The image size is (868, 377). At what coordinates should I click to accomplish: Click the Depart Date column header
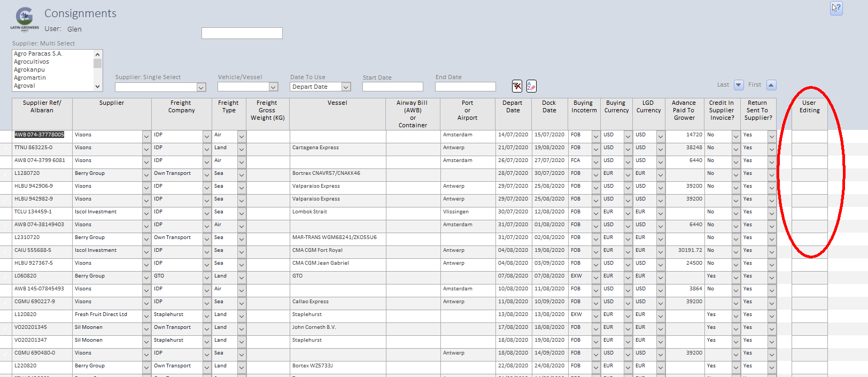point(513,107)
